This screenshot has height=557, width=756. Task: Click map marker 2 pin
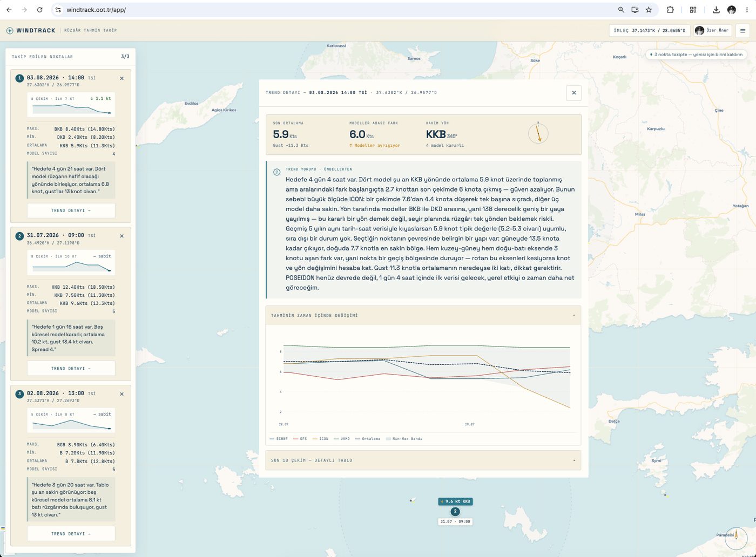pos(455,511)
